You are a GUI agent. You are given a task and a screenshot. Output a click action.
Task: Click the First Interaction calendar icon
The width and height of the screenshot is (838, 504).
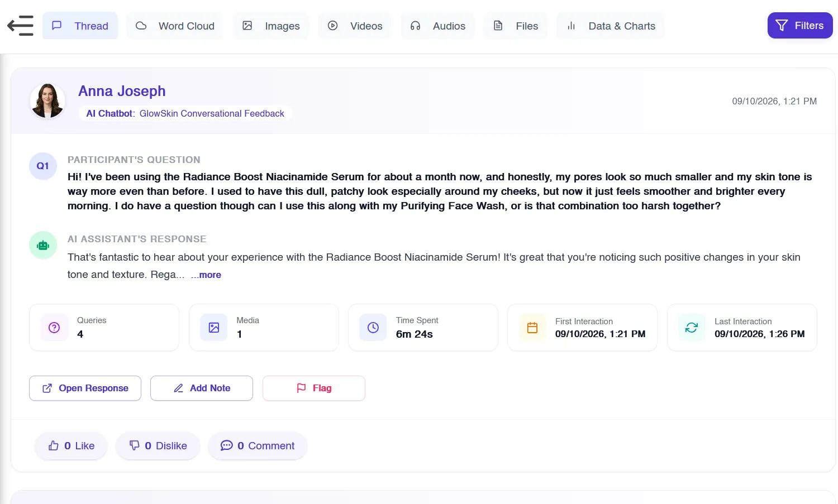pyautogui.click(x=532, y=328)
